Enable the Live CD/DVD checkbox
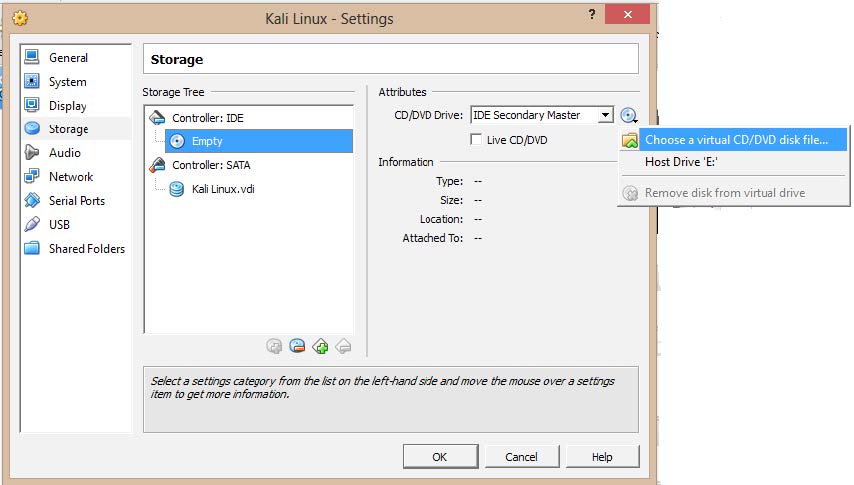This screenshot has width=854, height=485. [x=477, y=140]
